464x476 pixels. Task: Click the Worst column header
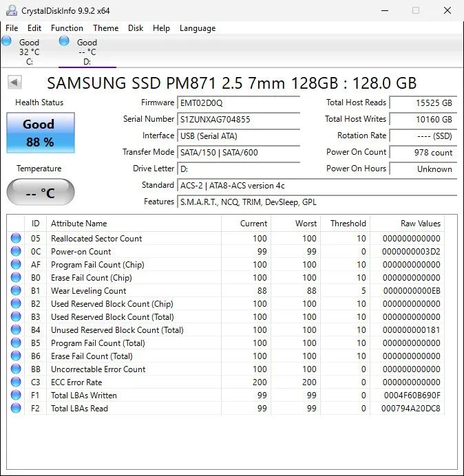pyautogui.click(x=295, y=224)
